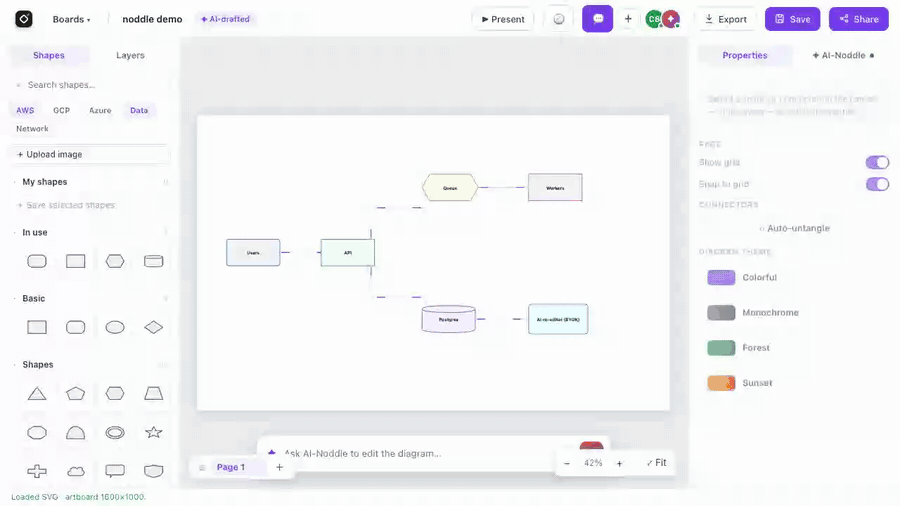900x506 pixels.
Task: Click Auto-untangle connectors
Action: [x=794, y=228]
